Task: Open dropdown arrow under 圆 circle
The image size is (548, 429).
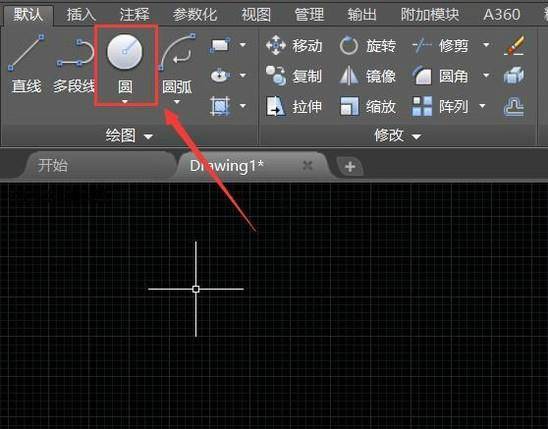Action: pyautogui.click(x=125, y=102)
